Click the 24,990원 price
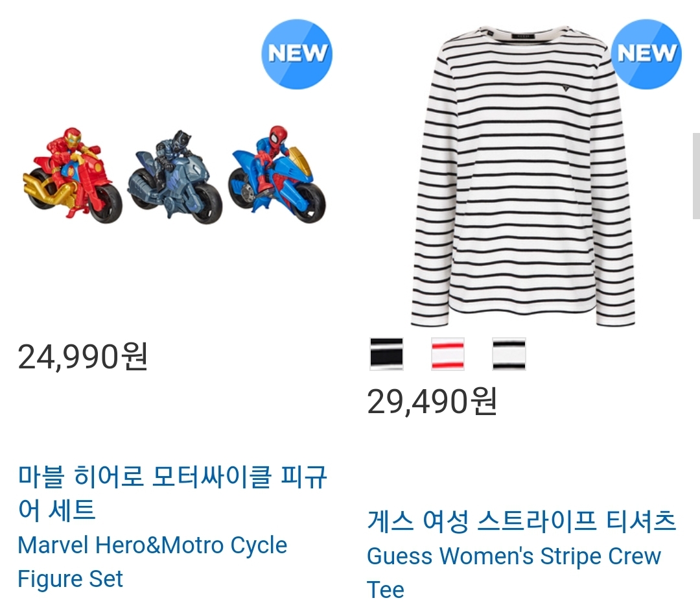 83,357
